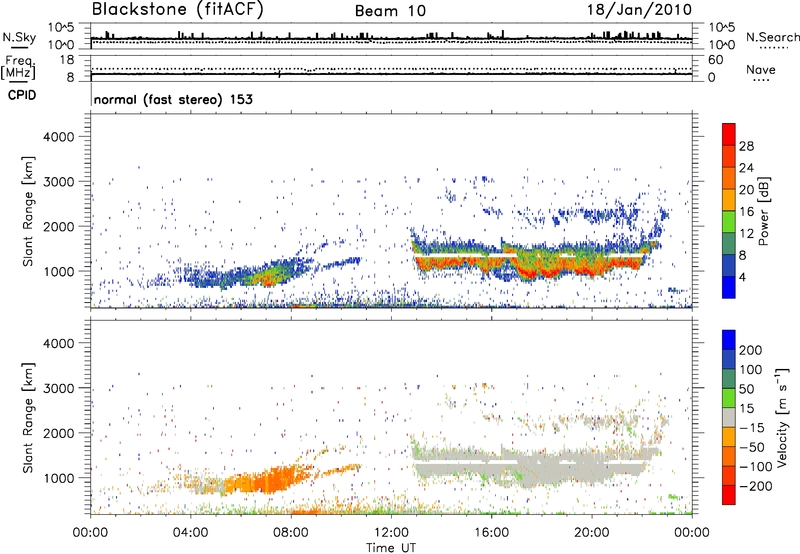The height and width of the screenshot is (554, 800).
Task: Click the "−15" label on the Velocity scale
Action: pyautogui.click(x=752, y=427)
